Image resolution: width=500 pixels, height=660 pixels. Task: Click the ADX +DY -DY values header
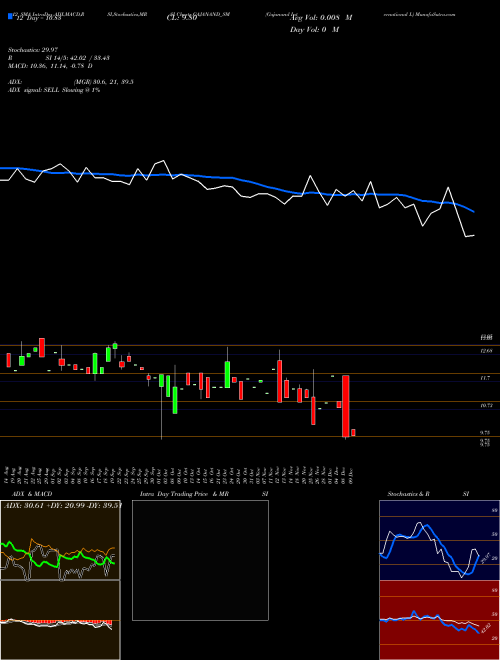[62, 506]
